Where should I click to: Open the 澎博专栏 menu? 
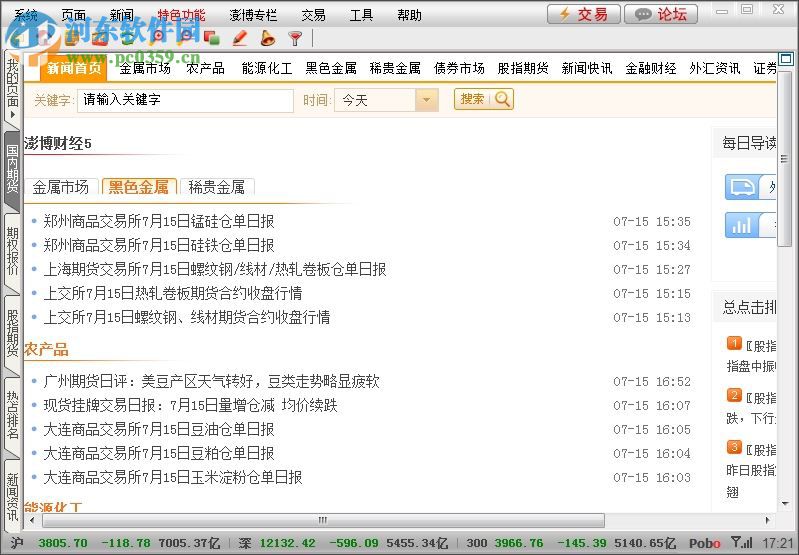pos(253,15)
